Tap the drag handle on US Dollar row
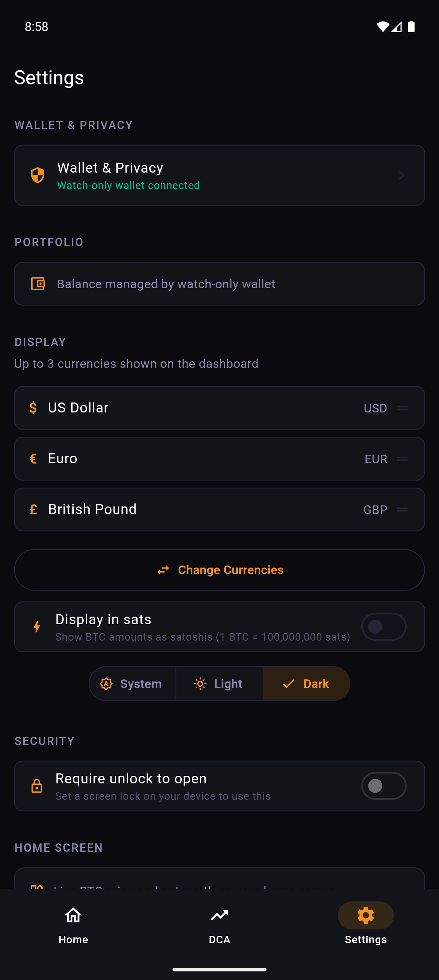439x980 pixels. tap(402, 408)
